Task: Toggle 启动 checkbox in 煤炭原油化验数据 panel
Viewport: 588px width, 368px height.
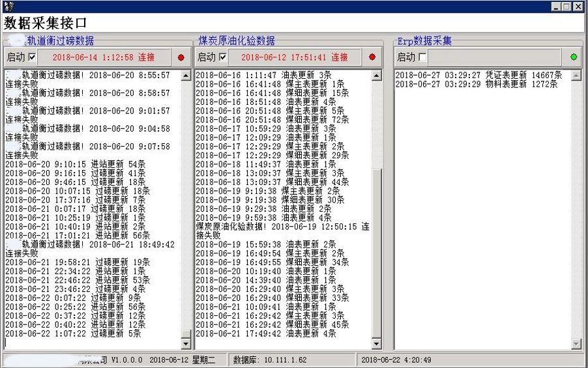Action: [x=223, y=57]
